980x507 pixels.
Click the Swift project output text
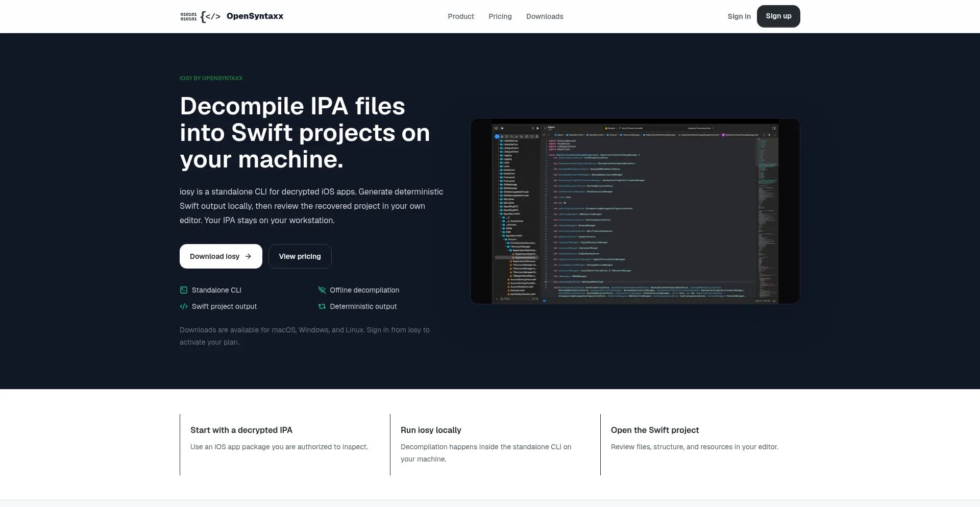coord(224,306)
